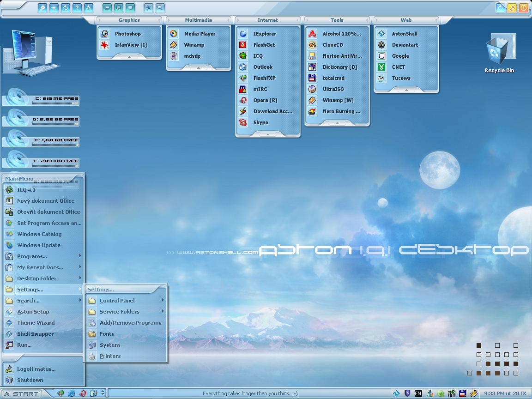Viewport: 532px width, 399px height.
Task: Expand the Service Folders submenu arrow
Action: (163, 311)
